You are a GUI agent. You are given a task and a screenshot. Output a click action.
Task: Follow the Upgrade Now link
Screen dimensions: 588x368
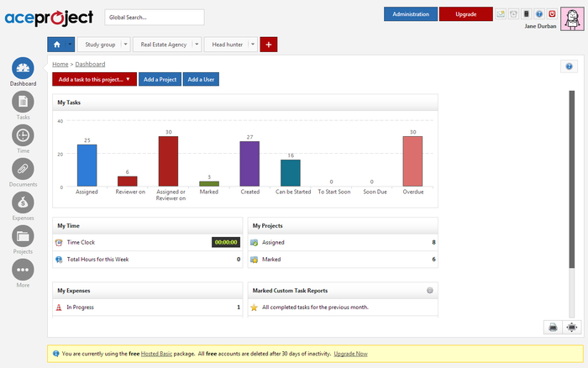[350, 354]
